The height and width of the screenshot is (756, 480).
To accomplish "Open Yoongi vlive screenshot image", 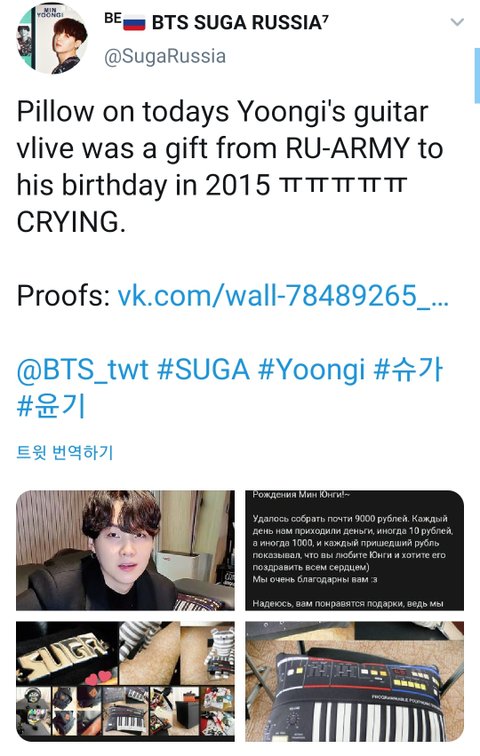I will [x=125, y=550].
